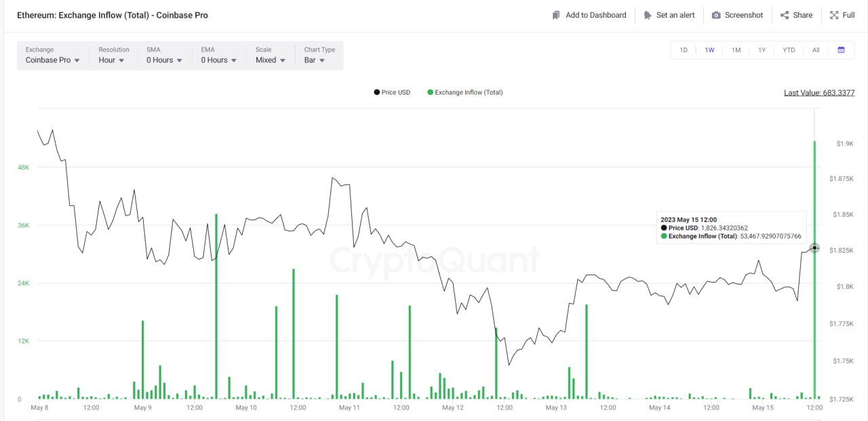Click the Add to Dashboard bookmark icon
868x421 pixels.
click(x=556, y=15)
